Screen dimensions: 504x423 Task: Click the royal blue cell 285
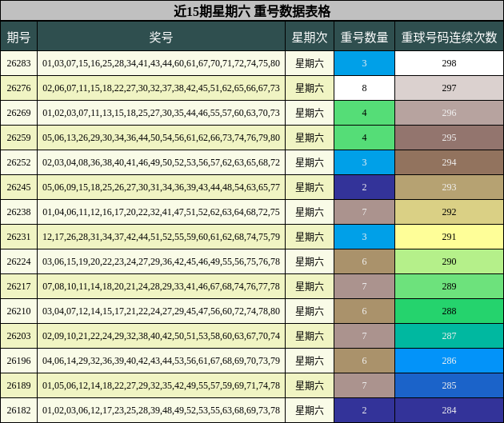tap(449, 385)
